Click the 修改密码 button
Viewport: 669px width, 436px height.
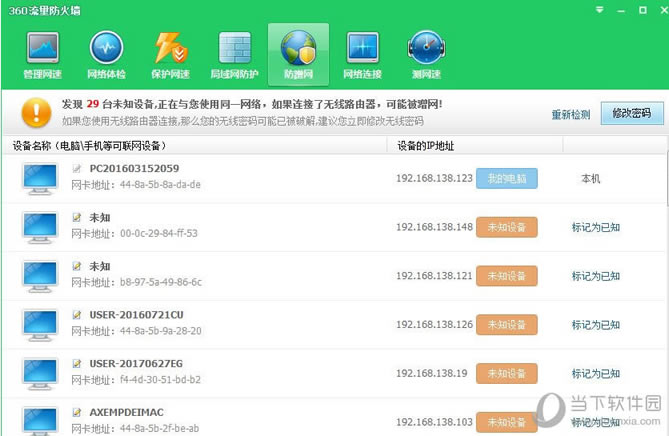(632, 113)
